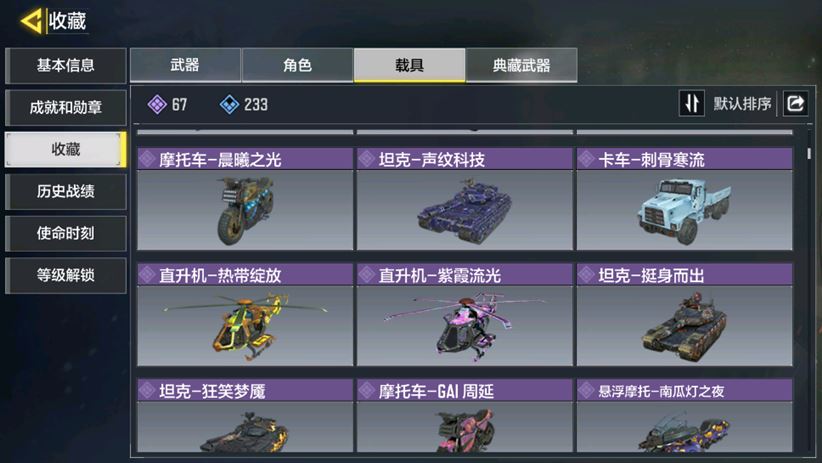
Task: Select the 坦克-声纹科技 tank skin
Action: click(x=464, y=199)
